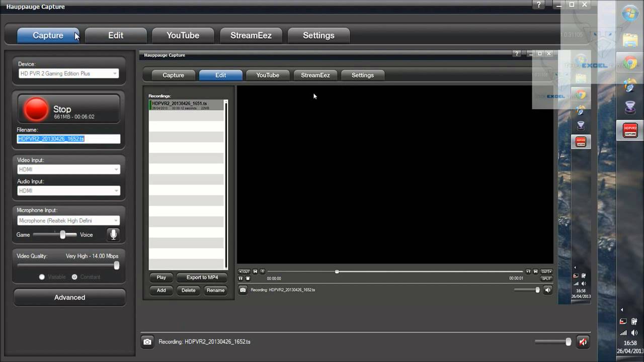Switch to the outer YouTube tab
Image resolution: width=644 pixels, height=362 pixels.
(x=183, y=35)
